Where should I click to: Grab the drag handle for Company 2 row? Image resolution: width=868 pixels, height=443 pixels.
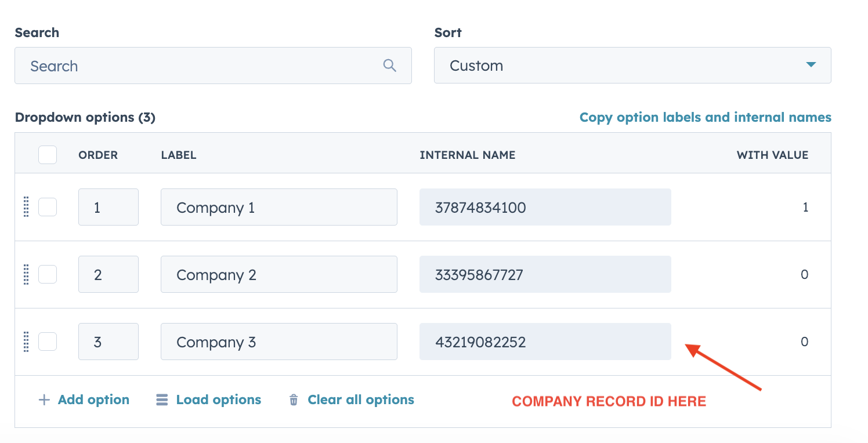26,274
